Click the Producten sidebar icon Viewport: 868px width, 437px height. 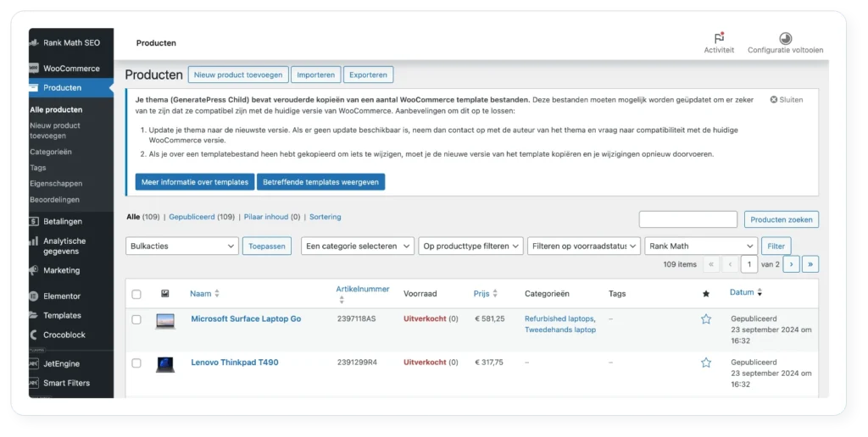tap(34, 87)
